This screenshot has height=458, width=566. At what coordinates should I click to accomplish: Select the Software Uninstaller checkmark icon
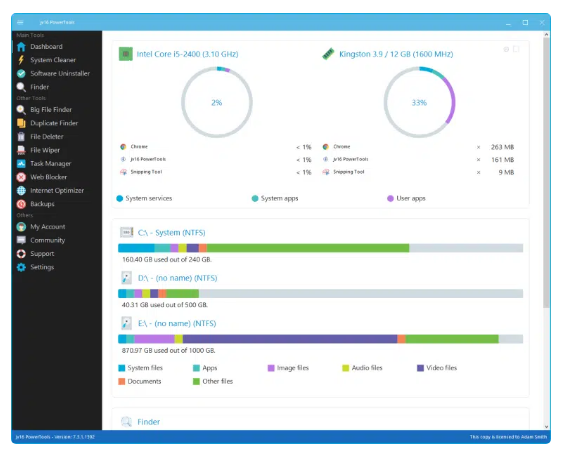21,74
